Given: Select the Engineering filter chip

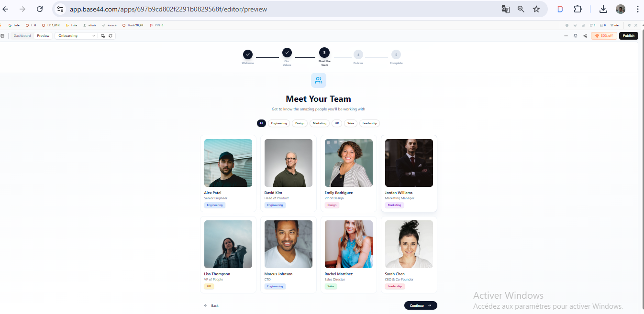Looking at the screenshot, I should click(279, 123).
